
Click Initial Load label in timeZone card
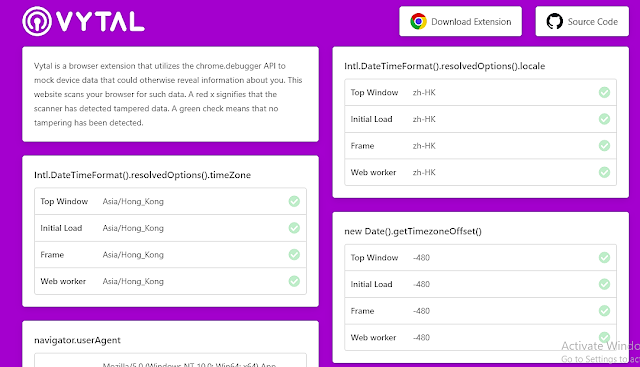pos(61,228)
